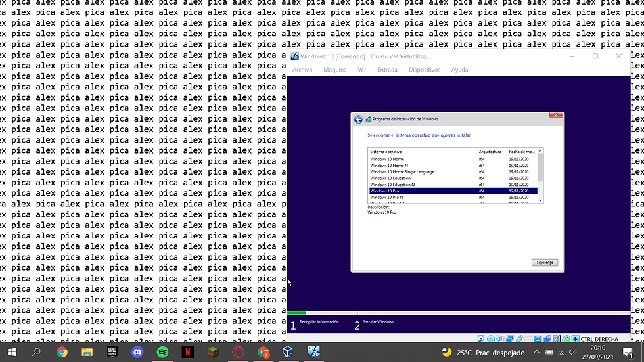The height and width of the screenshot is (362, 644).
Task: Open taskbar search
Action: tap(37, 352)
